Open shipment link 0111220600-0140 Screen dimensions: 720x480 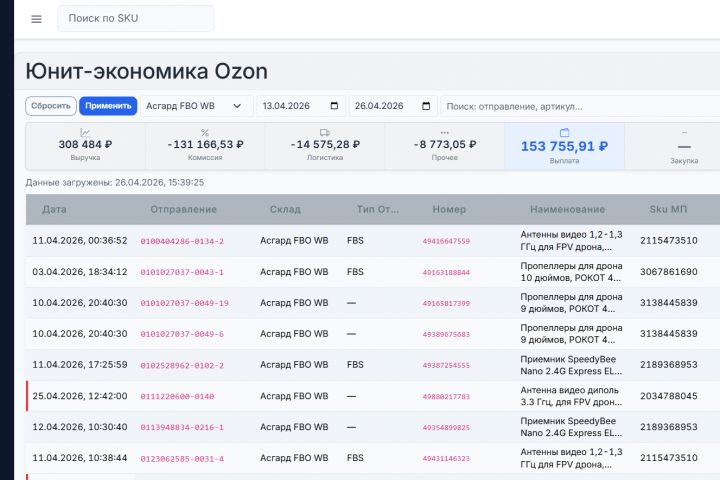[x=177, y=396]
